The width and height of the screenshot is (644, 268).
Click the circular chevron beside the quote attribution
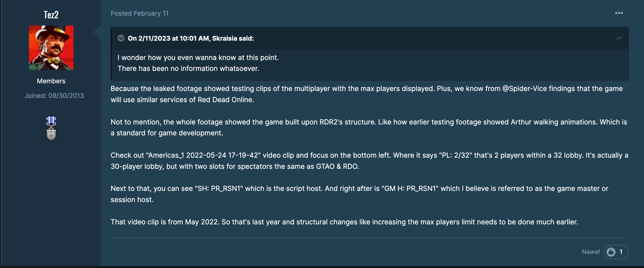click(x=121, y=38)
